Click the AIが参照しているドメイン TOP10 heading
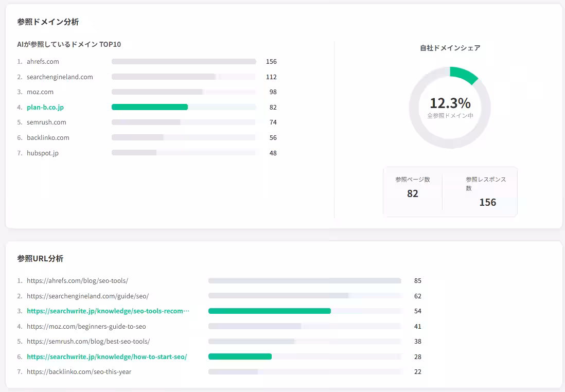This screenshot has height=392, width=565. point(69,44)
